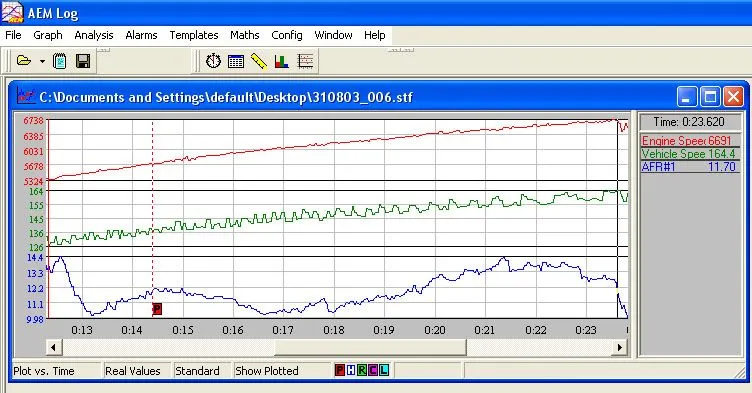
Task: Toggle the cyan L status bar button
Action: pyautogui.click(x=384, y=370)
